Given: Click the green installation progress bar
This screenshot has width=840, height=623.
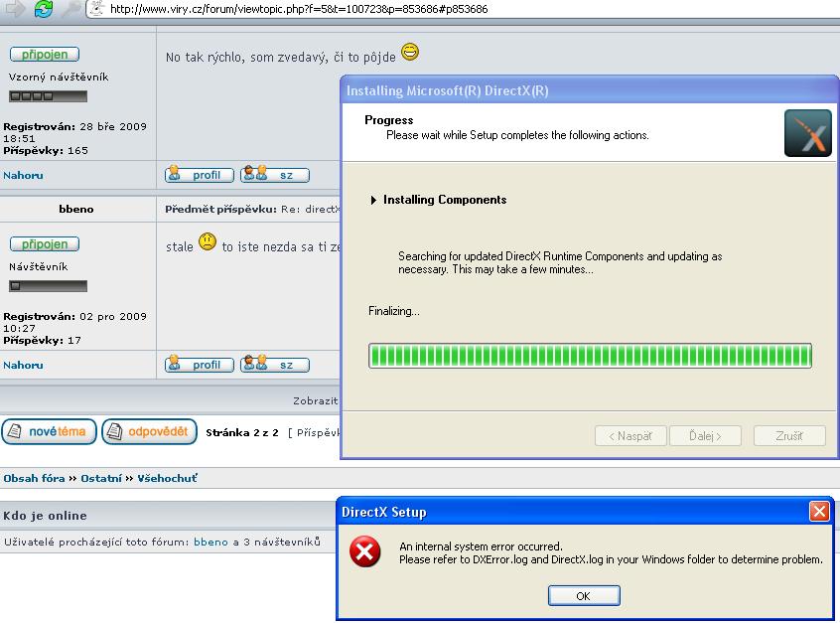Looking at the screenshot, I should click(x=590, y=356).
